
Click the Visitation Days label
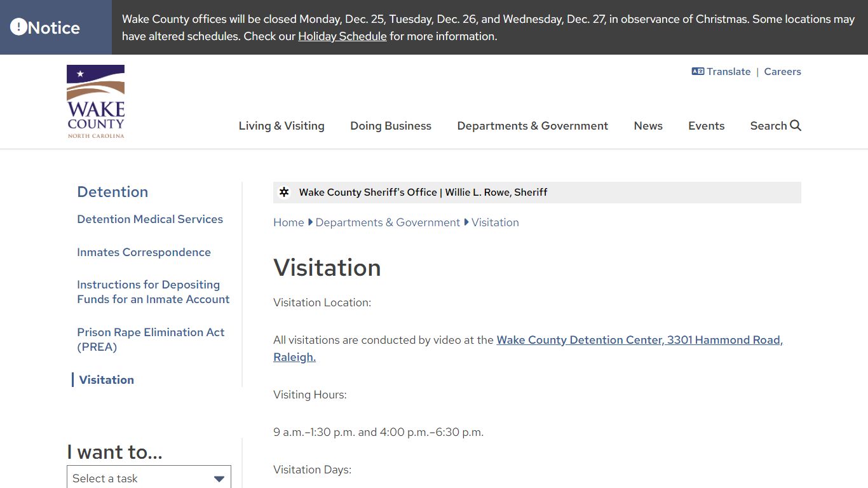tap(312, 470)
